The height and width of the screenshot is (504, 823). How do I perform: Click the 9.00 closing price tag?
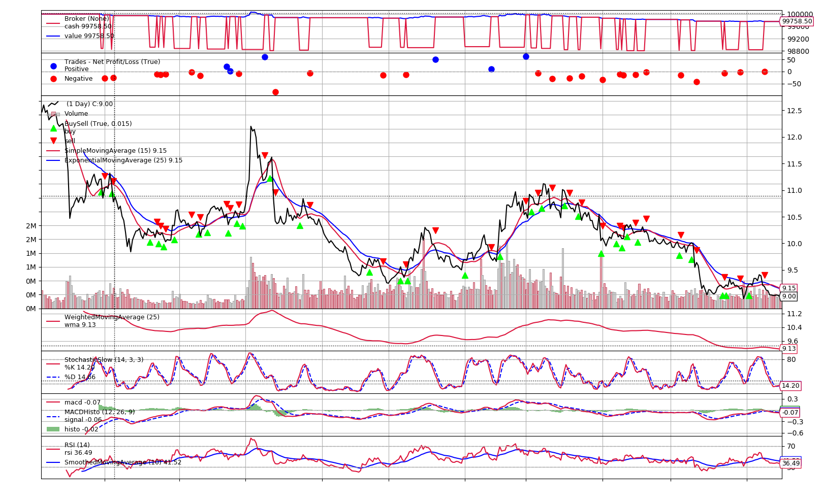coord(789,296)
